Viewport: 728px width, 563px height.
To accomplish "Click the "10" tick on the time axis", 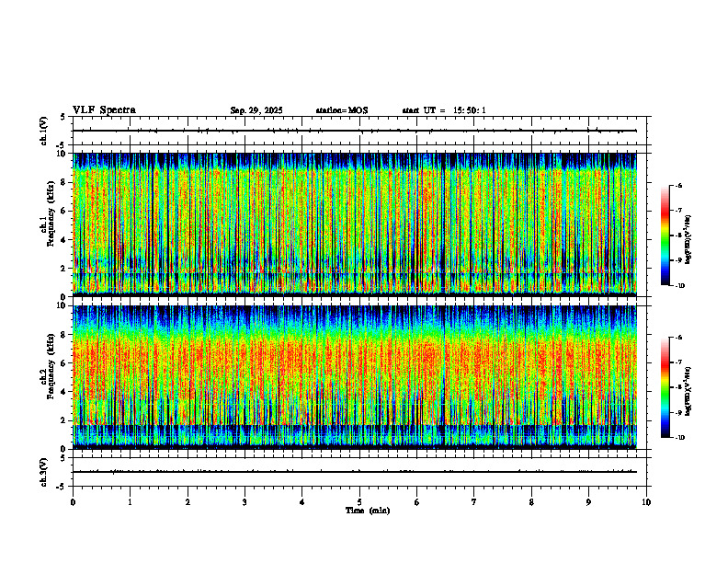I will click(x=646, y=502).
